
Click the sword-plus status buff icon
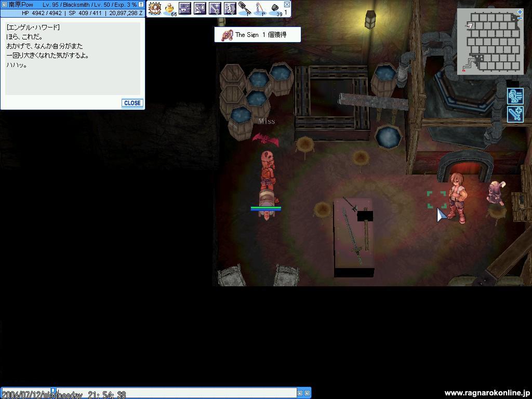click(515, 114)
